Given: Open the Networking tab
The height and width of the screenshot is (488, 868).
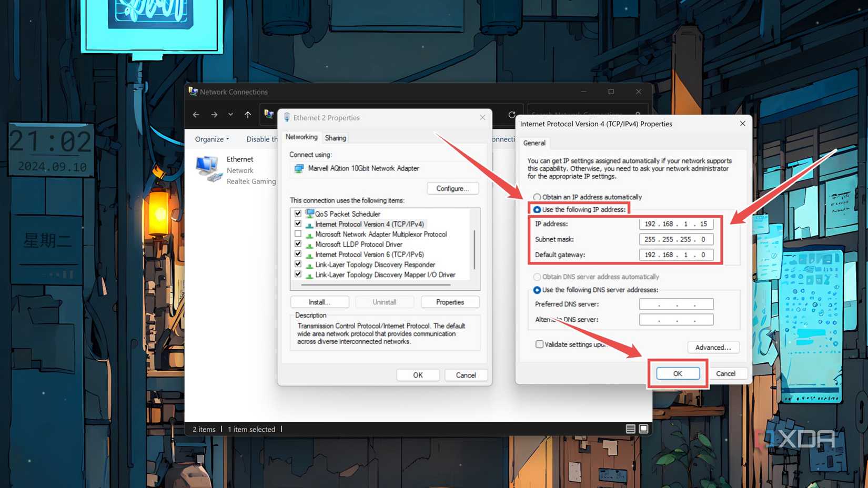Looking at the screenshot, I should (x=301, y=137).
